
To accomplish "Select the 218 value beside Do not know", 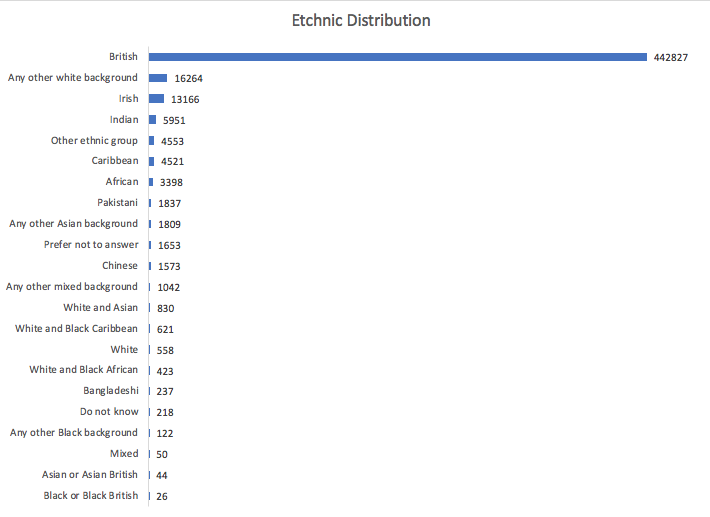I will tap(166, 412).
